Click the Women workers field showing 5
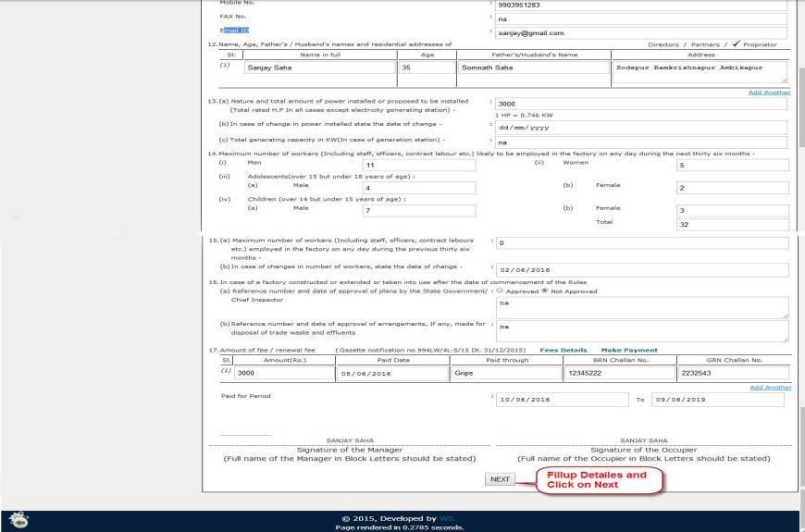This screenshot has width=805, height=532. (x=733, y=165)
